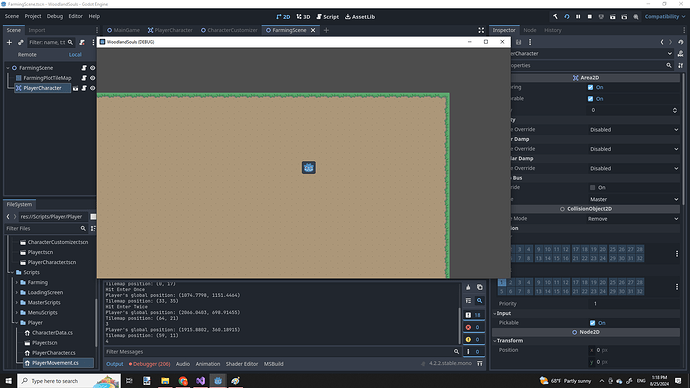Viewport: 690px width, 388px height.
Task: Open Disable Mode Remove dropdown
Action: click(x=633, y=219)
